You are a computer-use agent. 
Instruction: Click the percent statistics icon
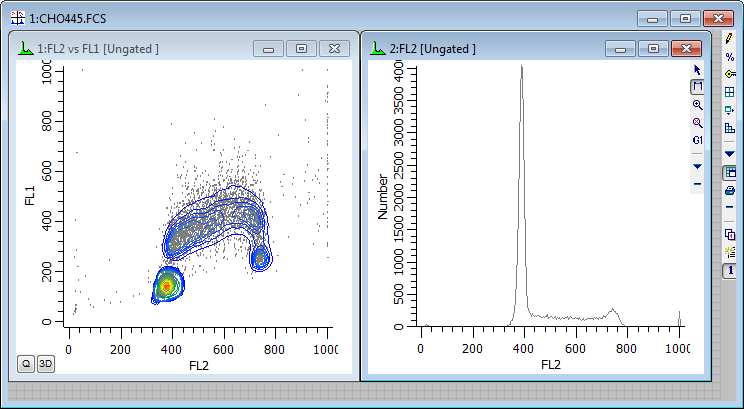pos(730,56)
